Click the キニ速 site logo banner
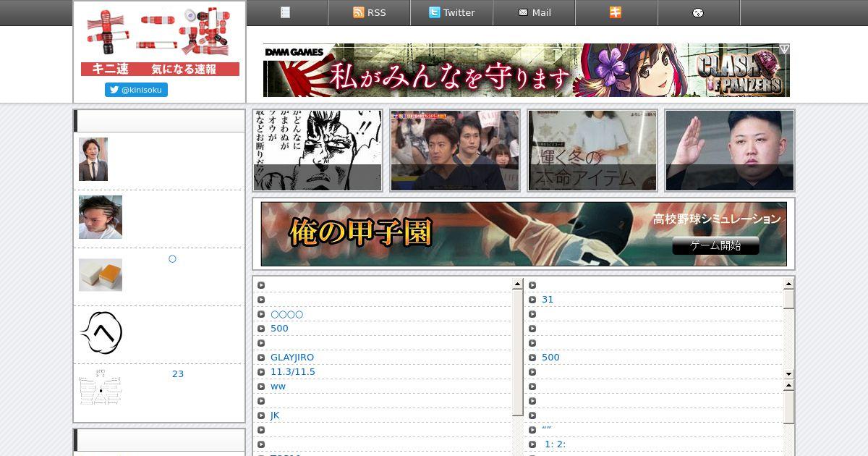The height and width of the screenshot is (456, 868). 160,41
